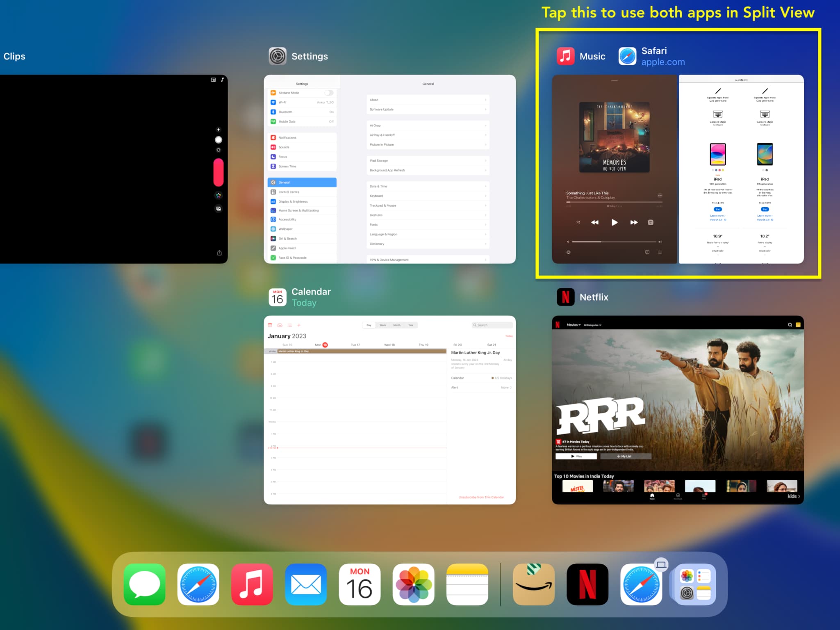Image resolution: width=840 pixels, height=630 pixels.
Task: Tap the list view icon in Calendar toolbar
Action: [x=290, y=325]
